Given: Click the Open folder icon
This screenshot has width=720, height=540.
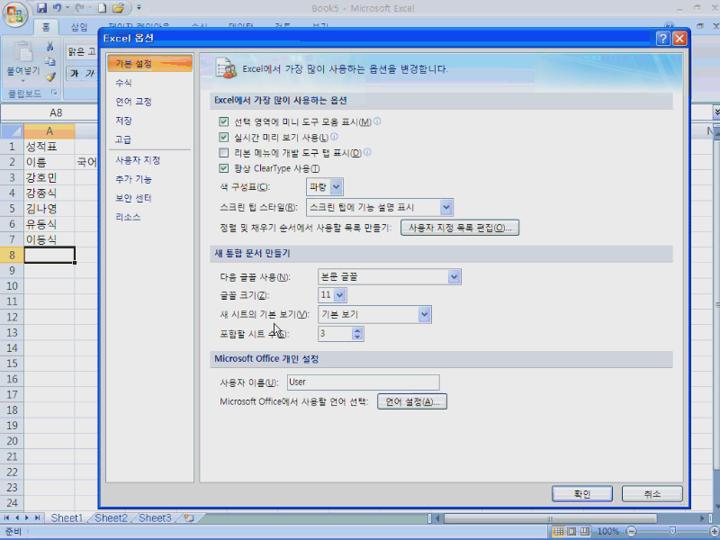Looking at the screenshot, I should coord(118,8).
